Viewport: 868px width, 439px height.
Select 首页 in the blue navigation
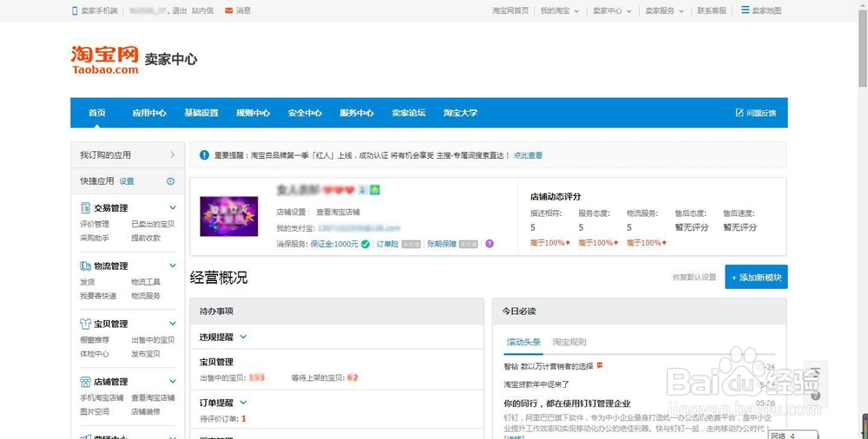[97, 113]
